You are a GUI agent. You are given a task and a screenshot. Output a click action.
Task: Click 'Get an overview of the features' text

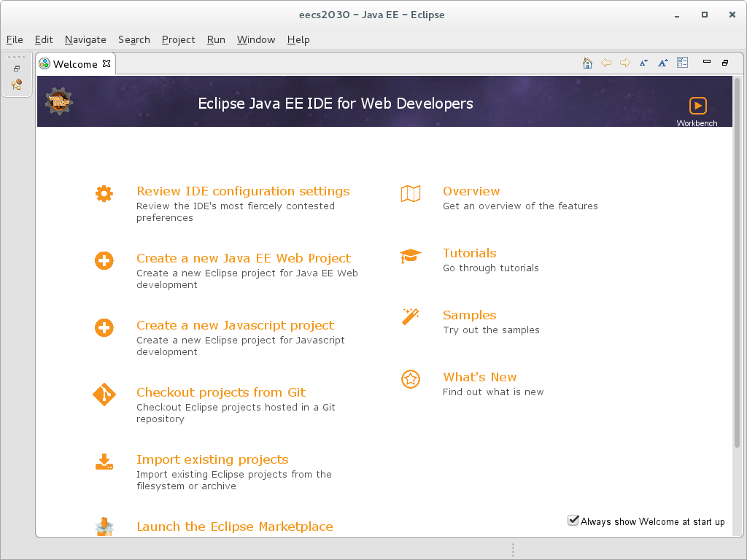click(520, 206)
